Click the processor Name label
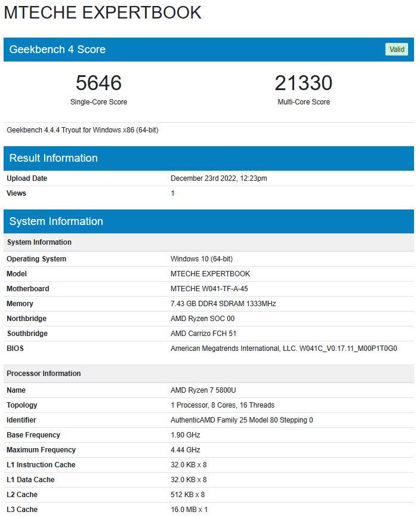 16,390
